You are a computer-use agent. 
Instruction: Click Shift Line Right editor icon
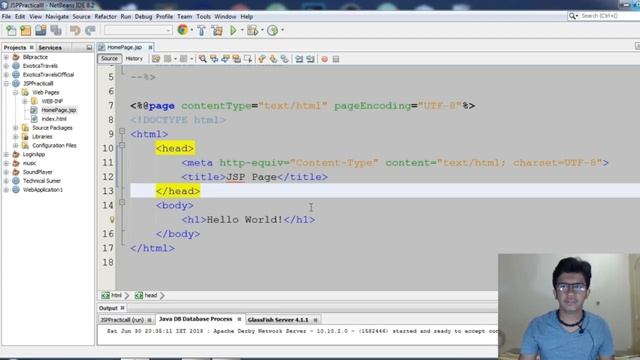(x=310, y=59)
